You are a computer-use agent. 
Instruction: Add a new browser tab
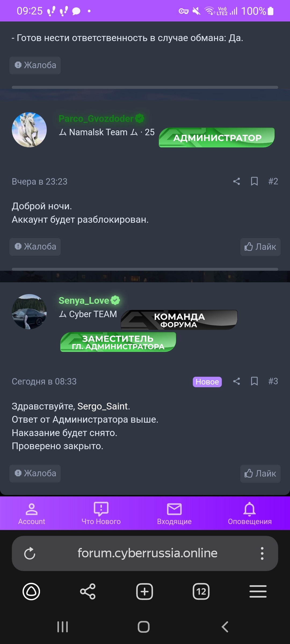[x=144, y=591]
